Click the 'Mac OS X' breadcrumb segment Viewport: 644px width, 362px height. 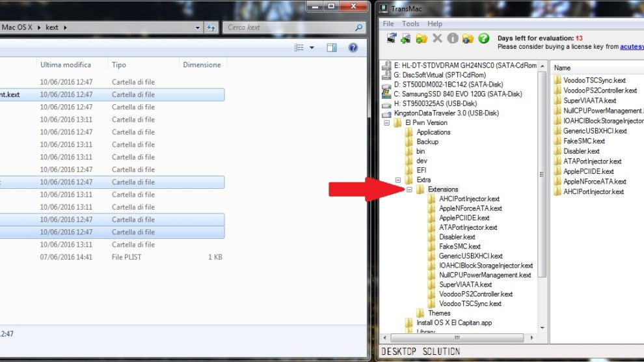[17, 27]
